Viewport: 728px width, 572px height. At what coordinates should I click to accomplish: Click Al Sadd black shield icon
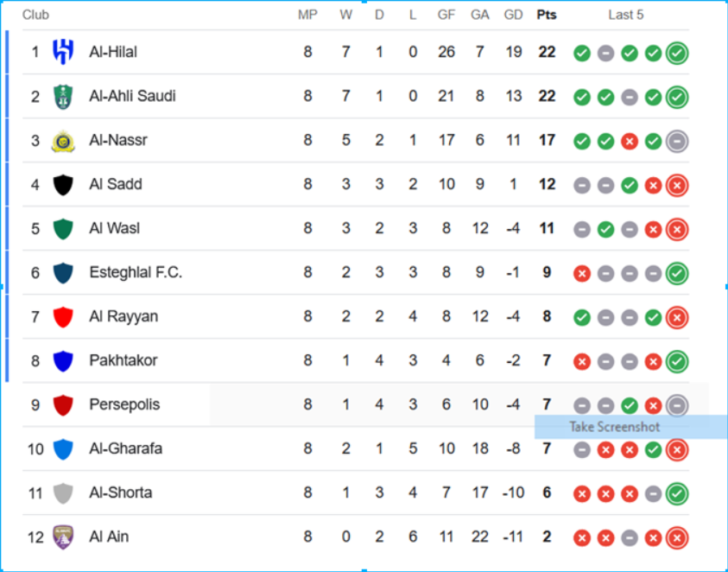coord(63,184)
